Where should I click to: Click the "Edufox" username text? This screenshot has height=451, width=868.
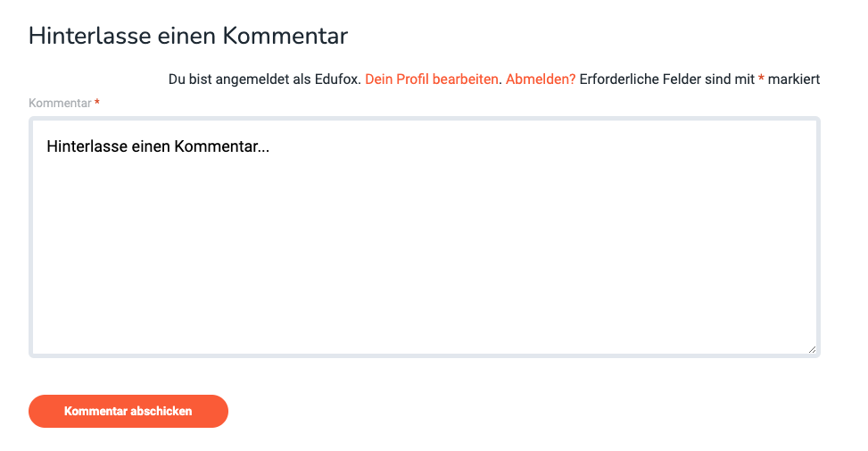point(337,79)
